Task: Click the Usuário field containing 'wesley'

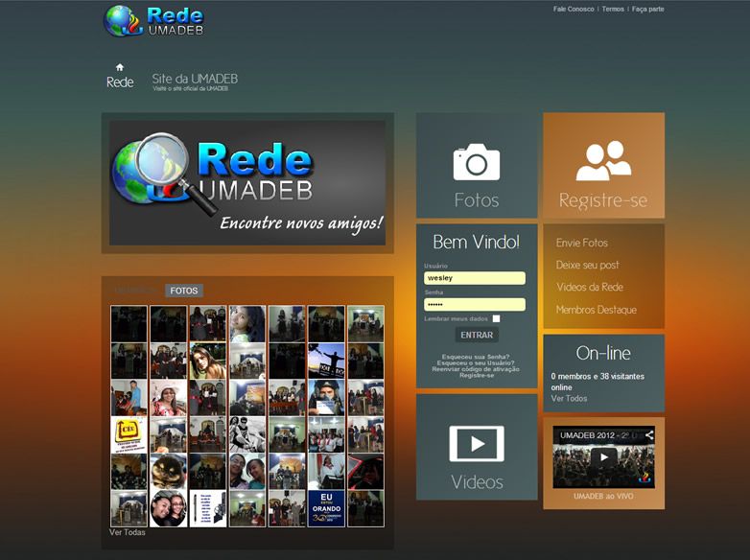Action: [x=475, y=278]
